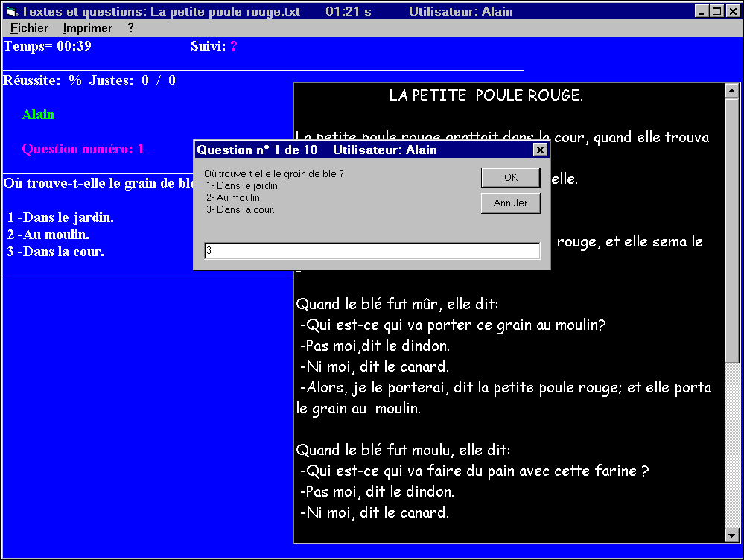Close the Question n° 1 dialog

[x=540, y=150]
